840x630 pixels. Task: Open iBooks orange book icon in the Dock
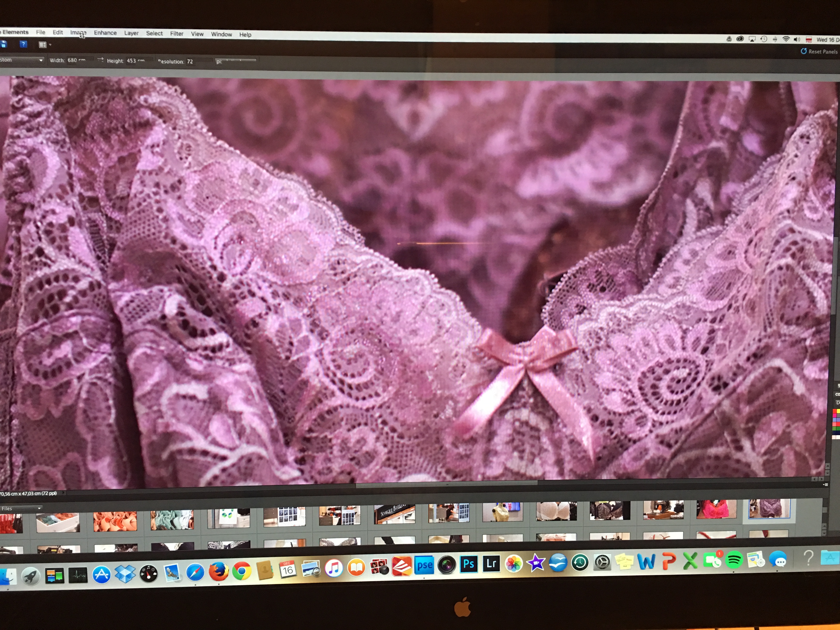tap(356, 567)
